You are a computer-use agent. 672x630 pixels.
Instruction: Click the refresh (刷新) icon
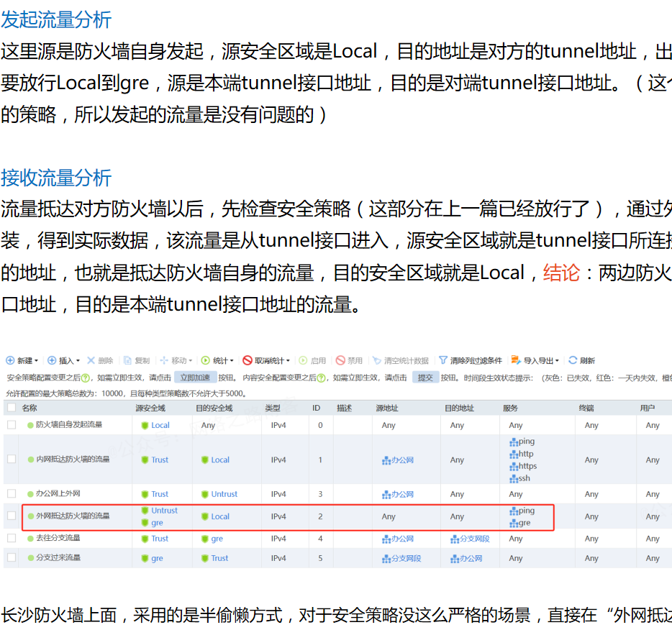point(573,360)
